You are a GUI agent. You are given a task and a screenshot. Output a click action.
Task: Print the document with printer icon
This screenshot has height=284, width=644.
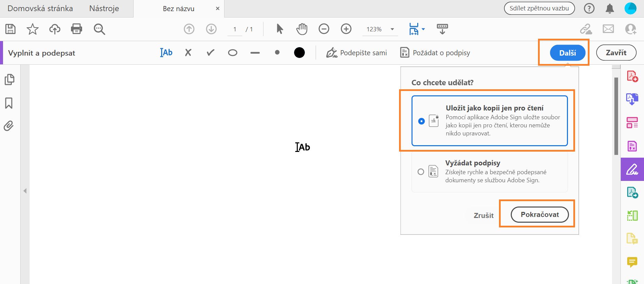(77, 29)
